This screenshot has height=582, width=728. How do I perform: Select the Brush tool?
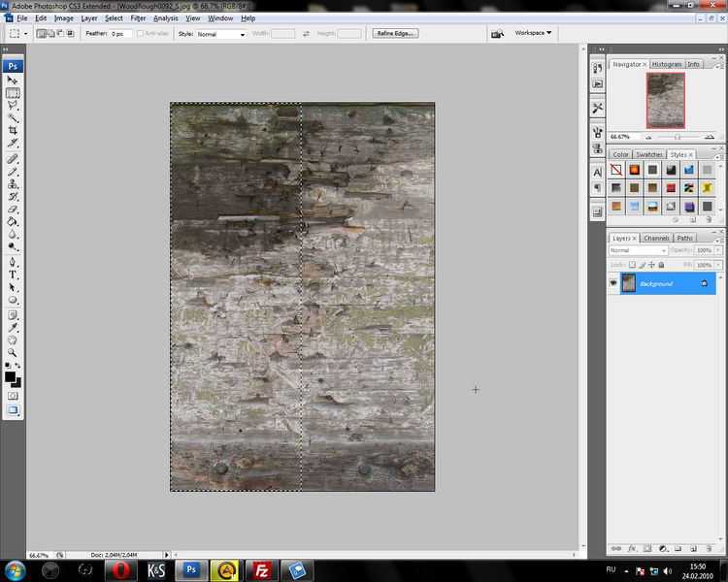pos(13,172)
